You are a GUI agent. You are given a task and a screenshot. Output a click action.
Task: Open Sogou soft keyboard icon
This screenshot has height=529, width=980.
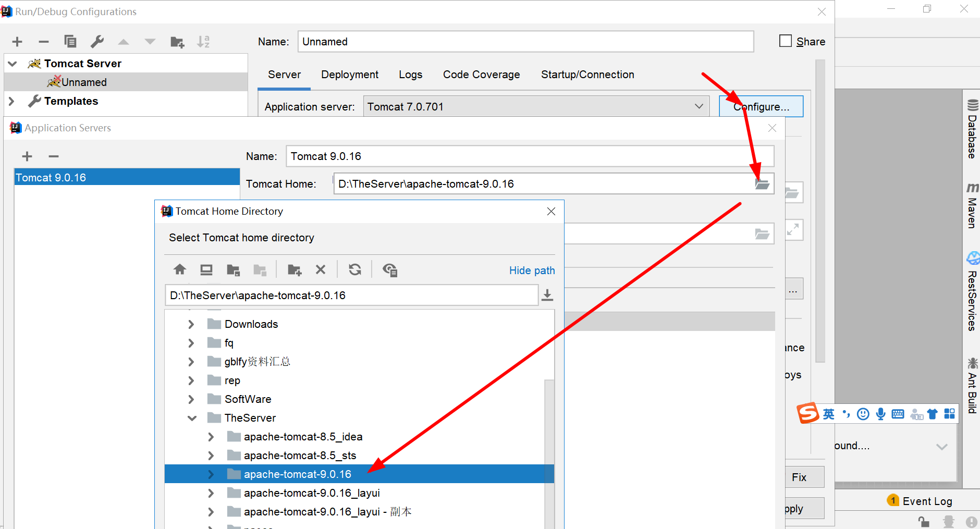[898, 414]
